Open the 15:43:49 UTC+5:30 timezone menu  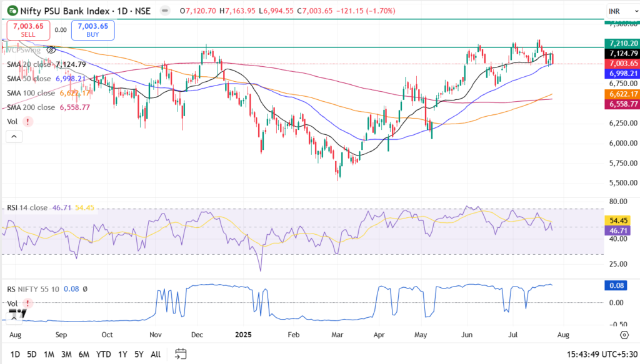[602, 354]
